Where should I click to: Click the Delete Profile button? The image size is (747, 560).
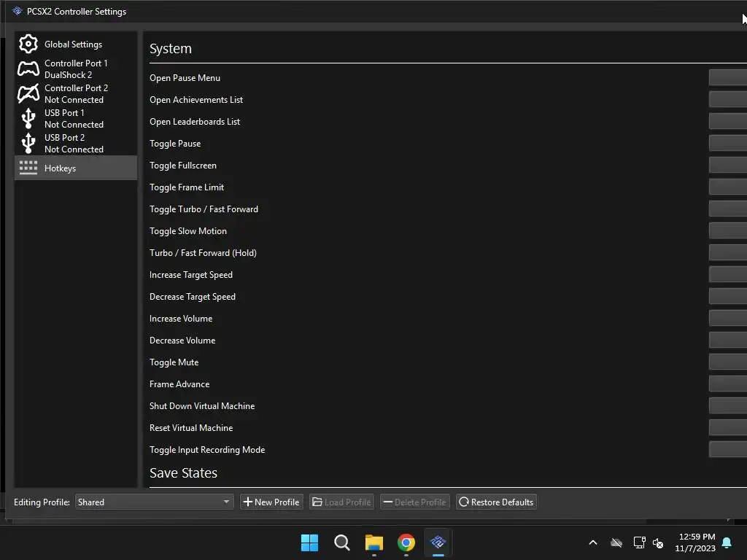pyautogui.click(x=415, y=502)
